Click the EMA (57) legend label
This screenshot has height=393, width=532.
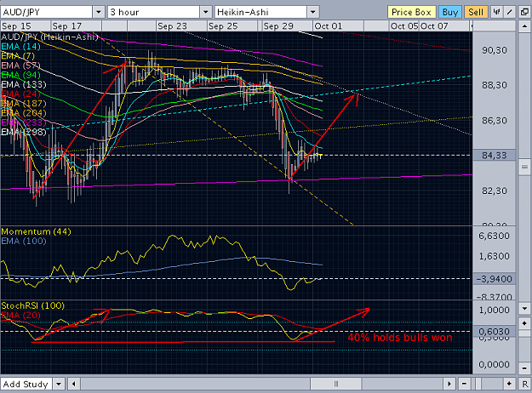pyautogui.click(x=20, y=65)
